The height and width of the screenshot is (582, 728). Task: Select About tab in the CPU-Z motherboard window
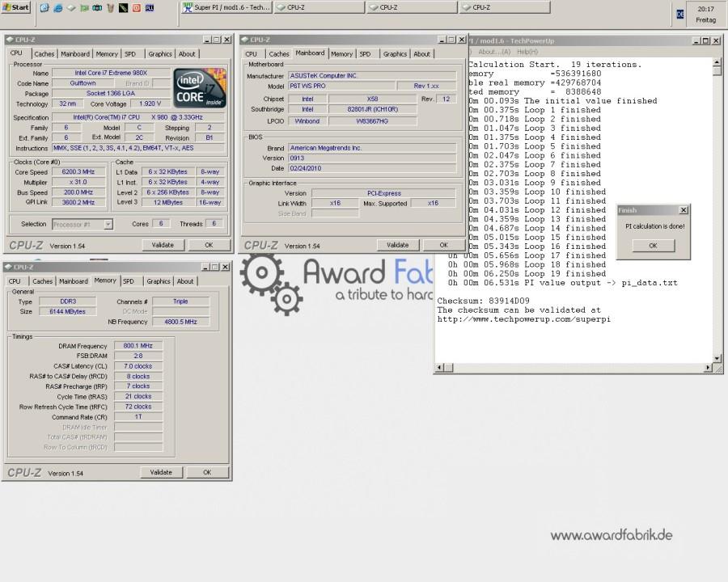click(422, 54)
